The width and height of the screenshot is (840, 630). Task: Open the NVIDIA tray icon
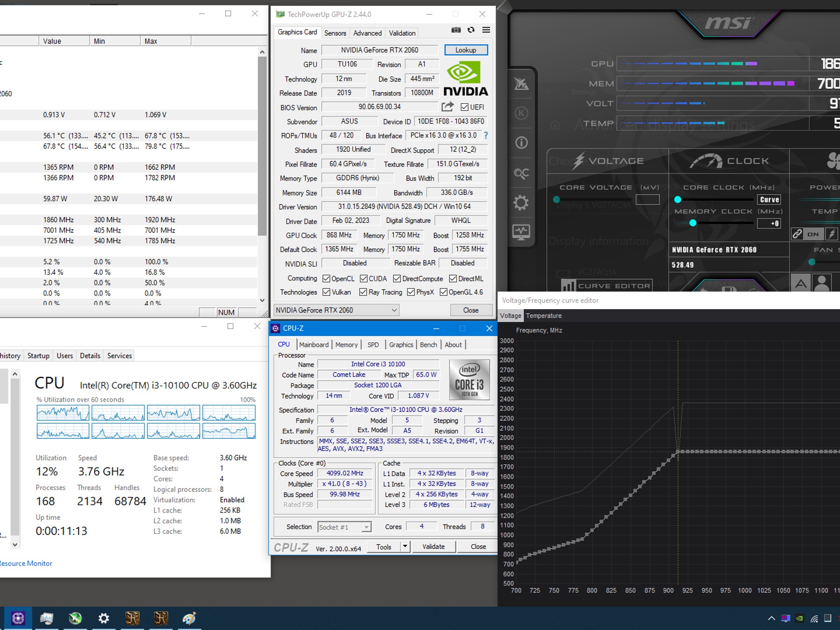coord(800,618)
